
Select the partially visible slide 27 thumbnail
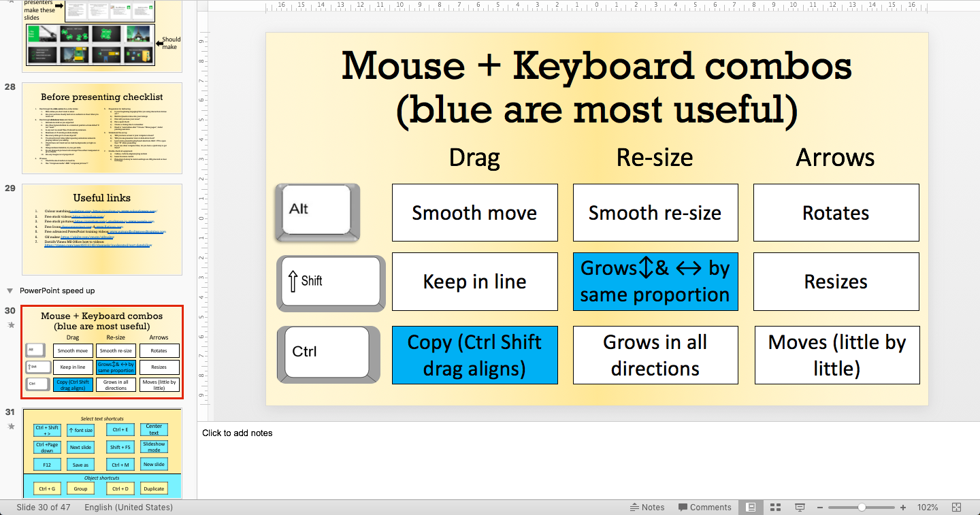(102, 36)
